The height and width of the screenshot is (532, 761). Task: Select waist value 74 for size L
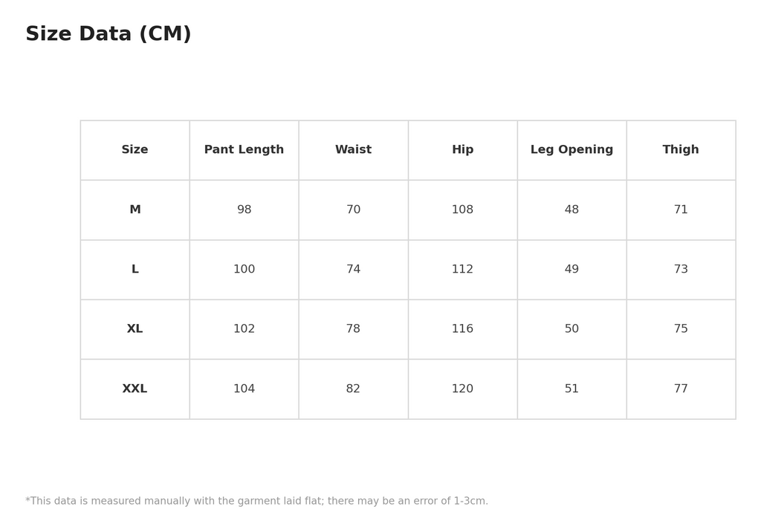click(353, 269)
